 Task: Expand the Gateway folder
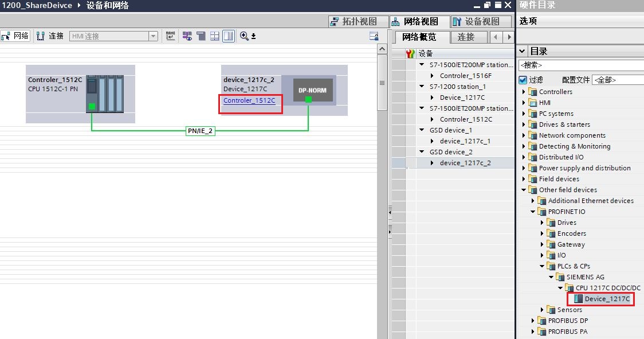point(542,244)
